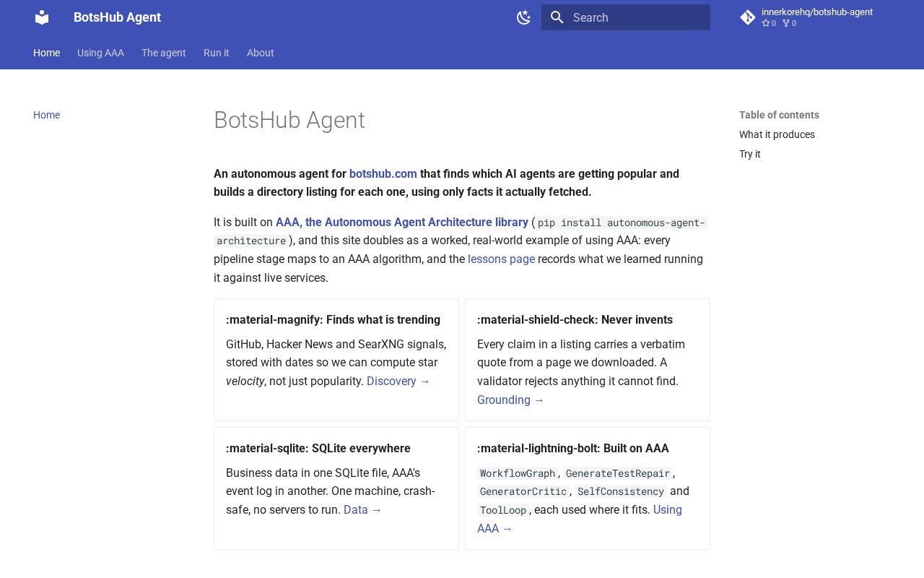Select Home in the left sidebar
The width and height of the screenshot is (924, 578).
(47, 115)
